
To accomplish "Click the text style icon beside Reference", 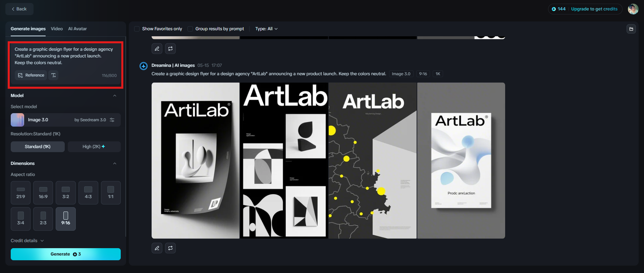I will [54, 75].
